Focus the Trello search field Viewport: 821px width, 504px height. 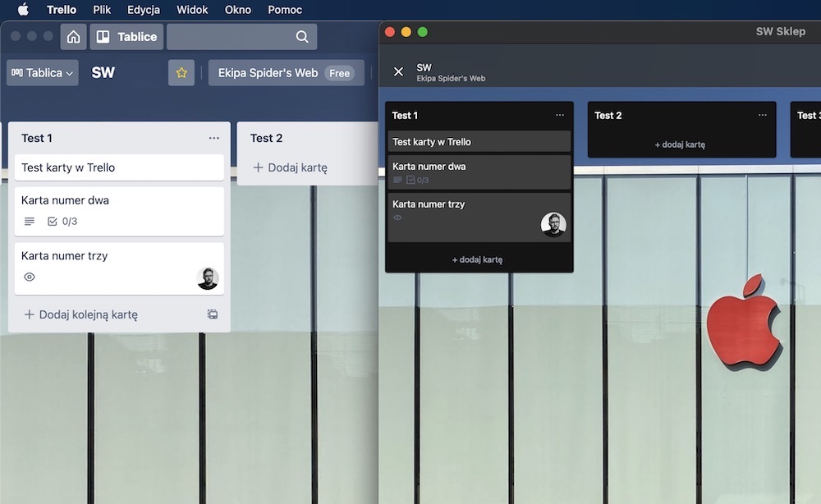tap(241, 37)
